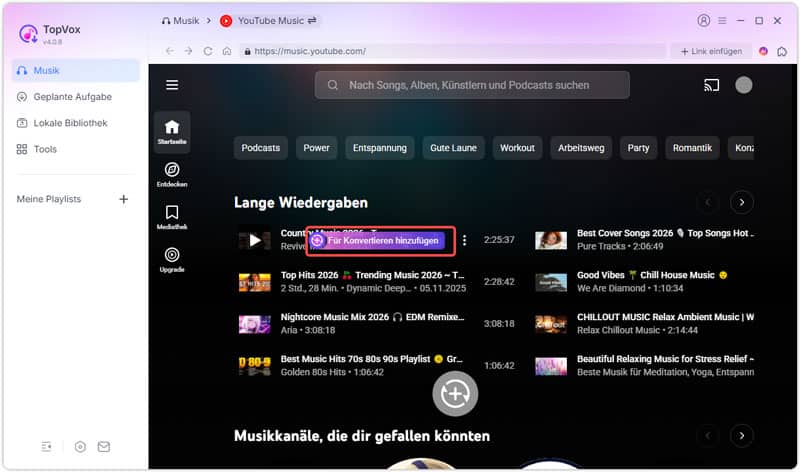Click the YouTube Music search field
This screenshot has height=472, width=800.
tap(472, 85)
